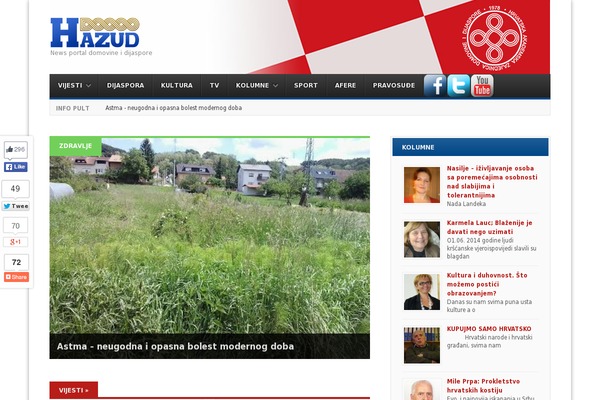This screenshot has width=600, height=400.
Task: Click the red Share button
Action: coord(16,277)
